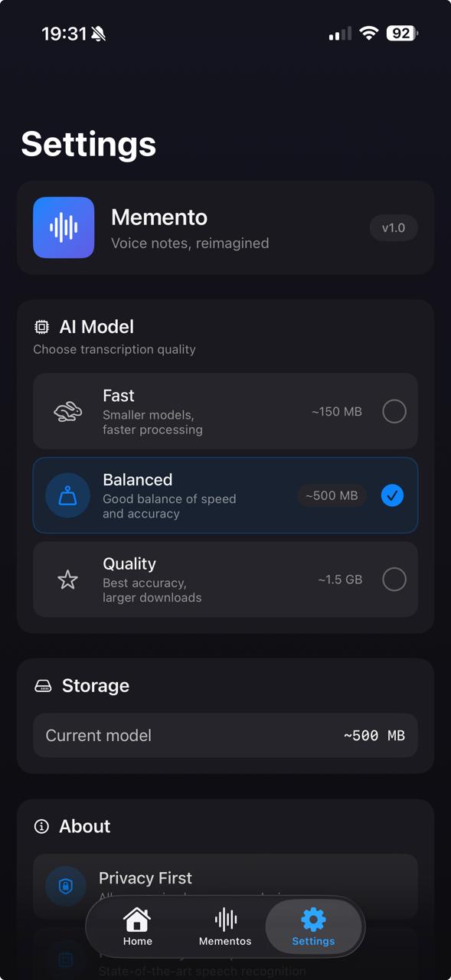Tap the shield icon beside Privacy First
451x980 pixels.
tap(67, 886)
